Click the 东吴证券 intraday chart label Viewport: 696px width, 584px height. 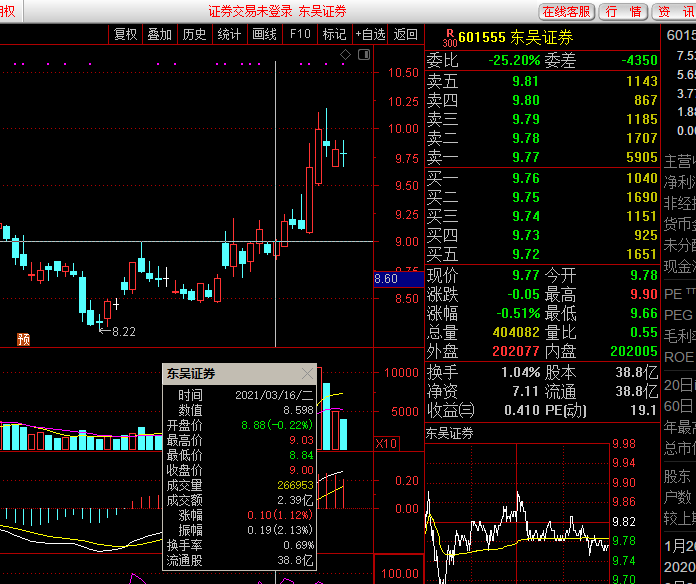[450, 434]
